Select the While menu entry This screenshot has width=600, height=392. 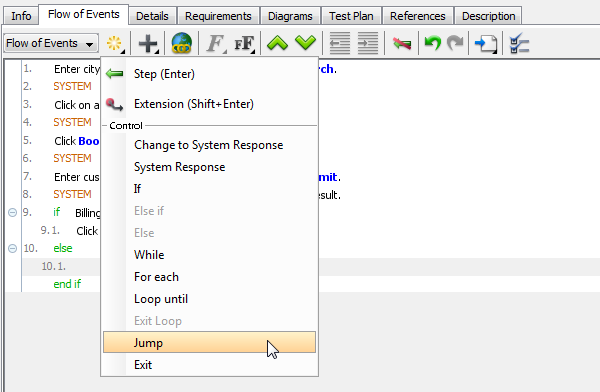(210, 255)
